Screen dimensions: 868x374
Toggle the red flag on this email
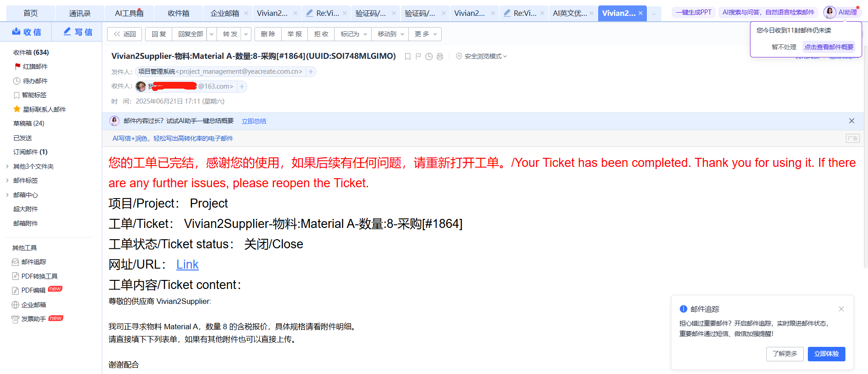pos(418,57)
